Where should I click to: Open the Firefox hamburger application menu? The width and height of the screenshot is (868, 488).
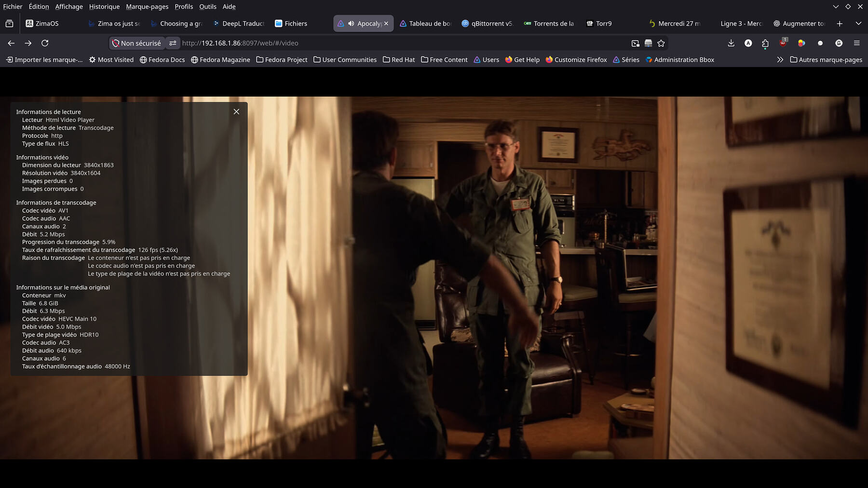857,43
